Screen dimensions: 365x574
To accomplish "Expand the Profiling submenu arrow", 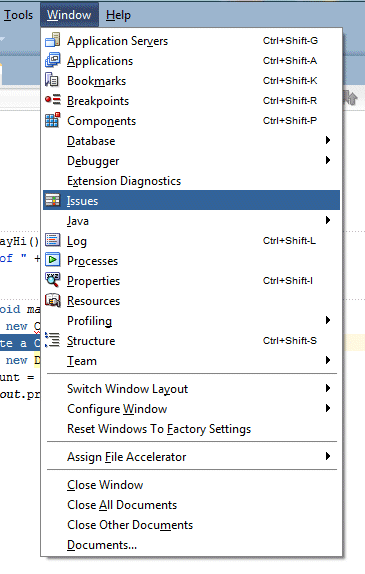I will 328,320.
